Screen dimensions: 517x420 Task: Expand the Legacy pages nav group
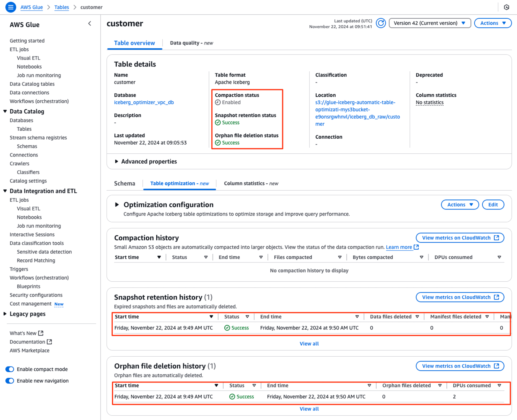pos(5,314)
